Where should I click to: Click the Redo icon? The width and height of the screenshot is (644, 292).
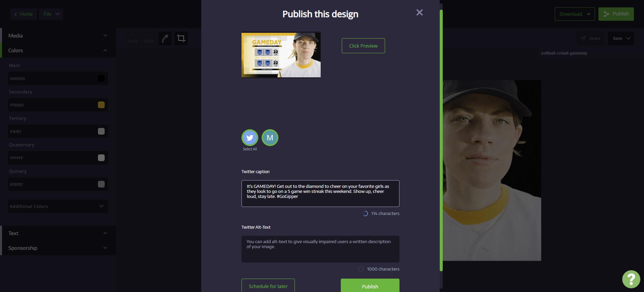click(149, 39)
